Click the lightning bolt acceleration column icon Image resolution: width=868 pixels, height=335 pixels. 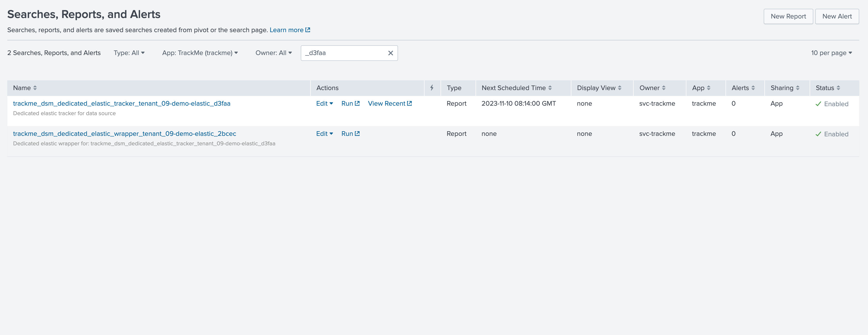pyautogui.click(x=432, y=88)
